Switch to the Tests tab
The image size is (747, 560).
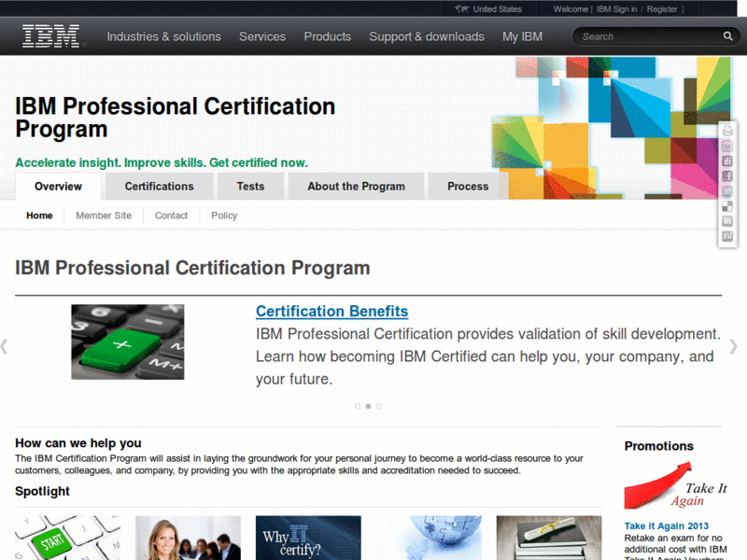click(x=250, y=186)
